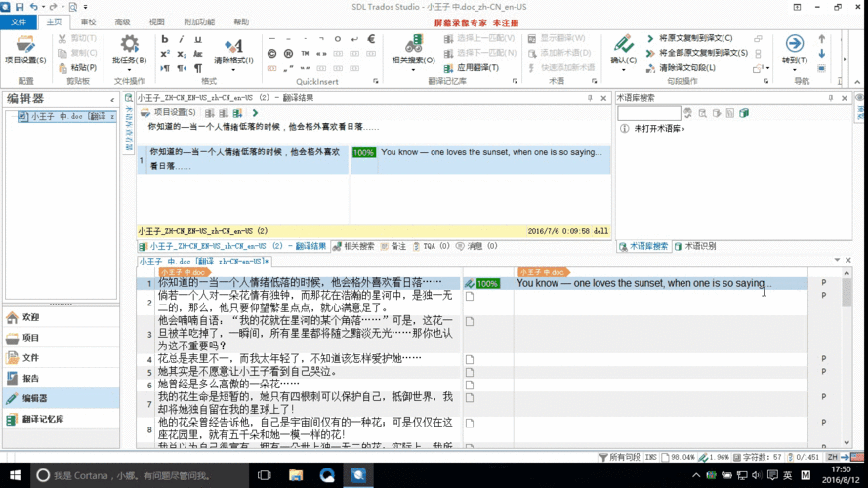The width and height of the screenshot is (868, 488).
Task: Open the 报告 reports view
Action: [x=61, y=378]
